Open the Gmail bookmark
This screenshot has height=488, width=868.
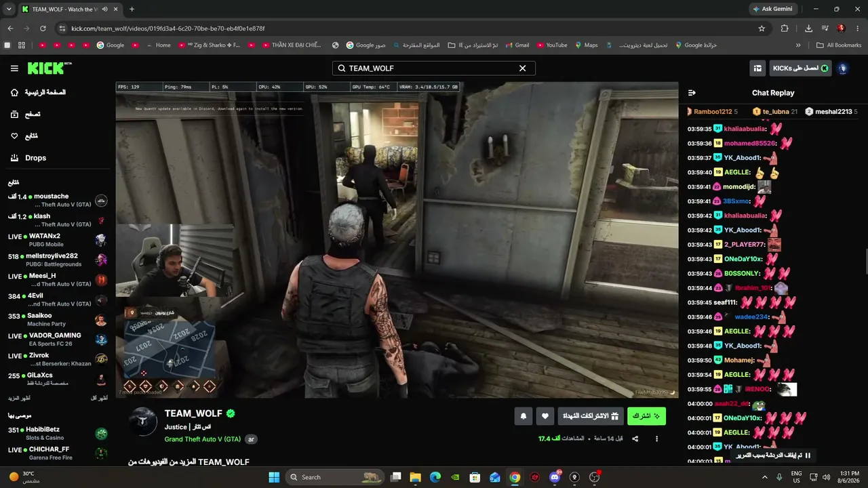click(517, 45)
